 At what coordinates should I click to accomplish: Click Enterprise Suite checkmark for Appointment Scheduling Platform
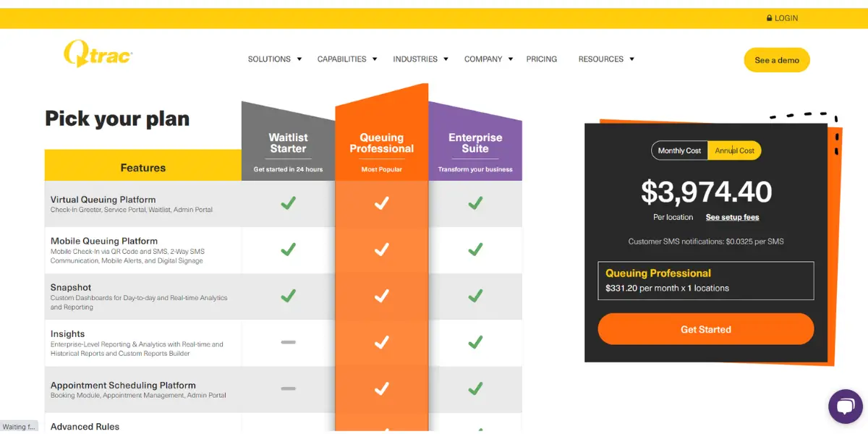(475, 388)
